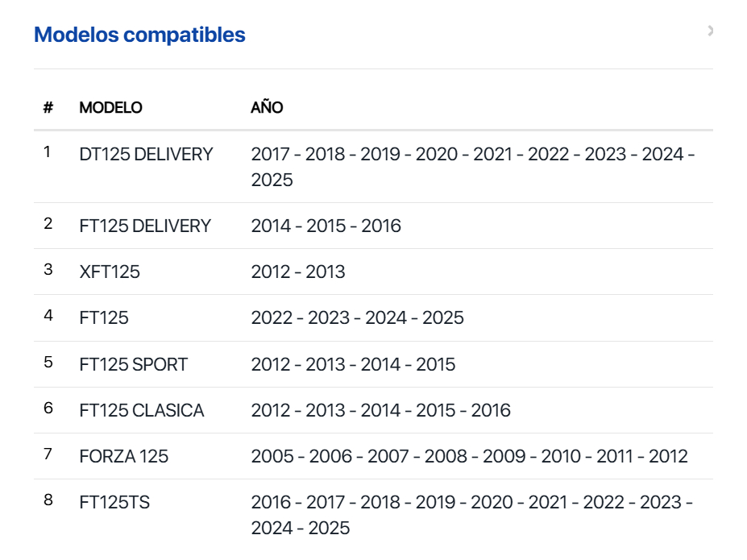Image resolution: width=747 pixels, height=560 pixels.
Task: Click the AÑO column header
Action: tap(267, 107)
